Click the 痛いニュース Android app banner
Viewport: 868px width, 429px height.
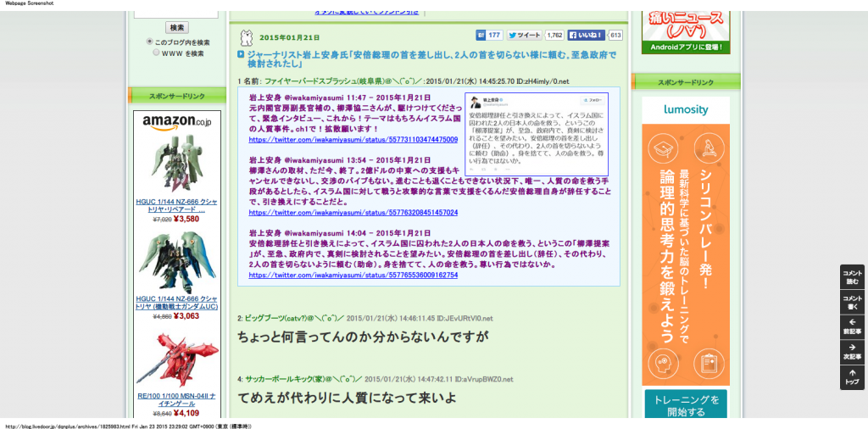pos(686,32)
